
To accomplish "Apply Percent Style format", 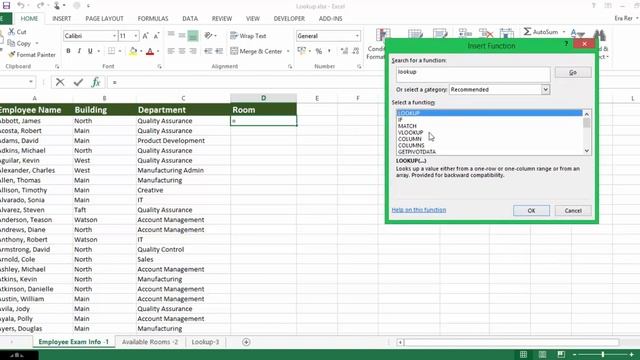I will pyautogui.click(x=319, y=51).
